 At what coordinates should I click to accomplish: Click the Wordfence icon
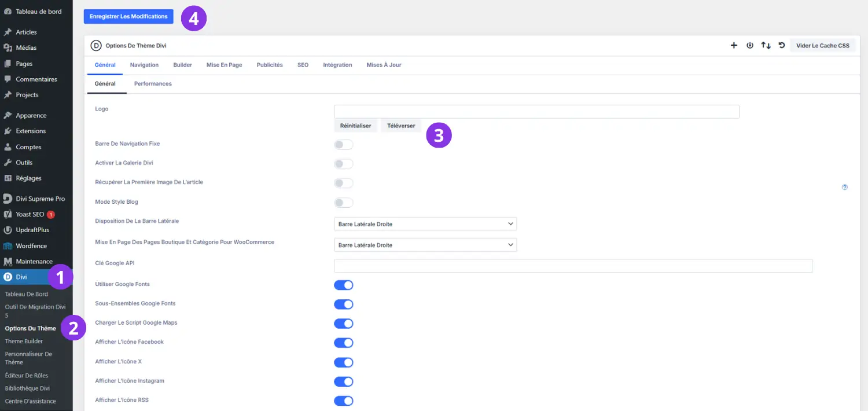[8, 246]
